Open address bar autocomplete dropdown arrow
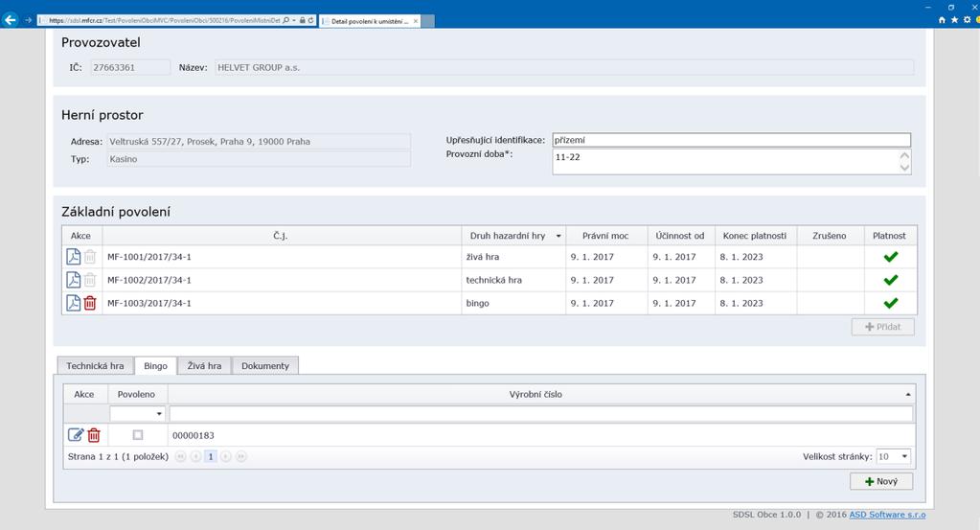 click(294, 21)
